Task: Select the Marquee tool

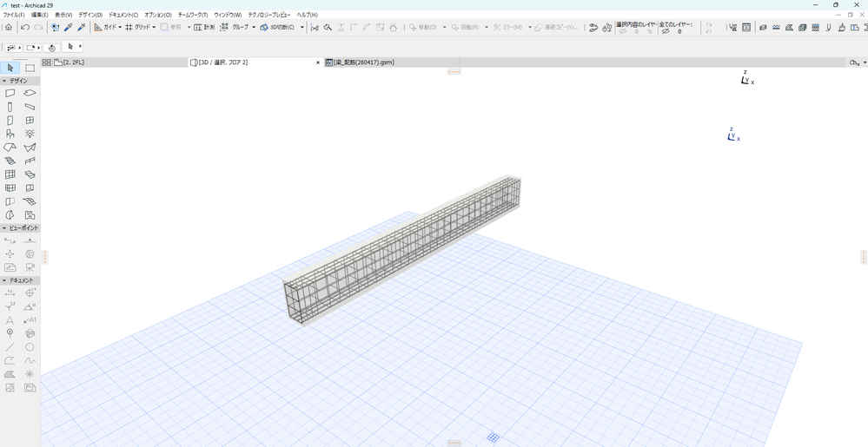Action: (x=30, y=68)
